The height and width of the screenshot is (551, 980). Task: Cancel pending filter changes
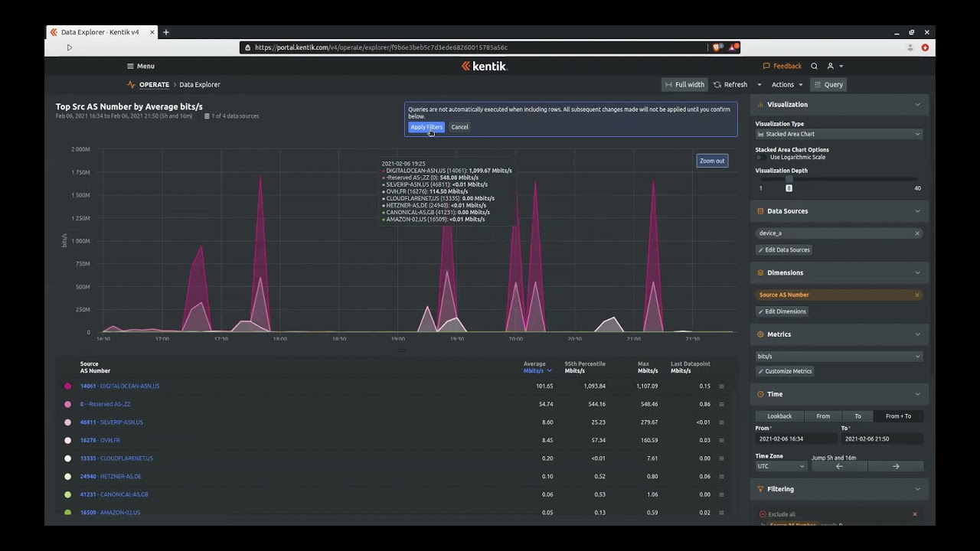click(459, 127)
